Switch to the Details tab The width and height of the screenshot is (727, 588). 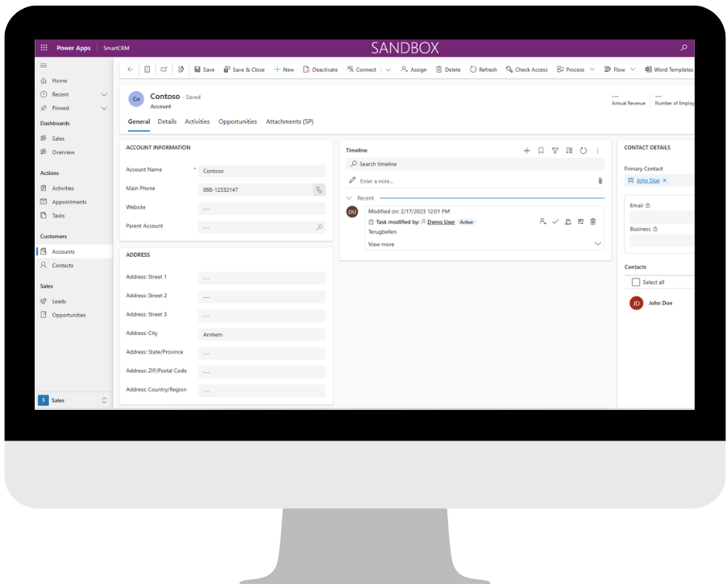coord(167,122)
